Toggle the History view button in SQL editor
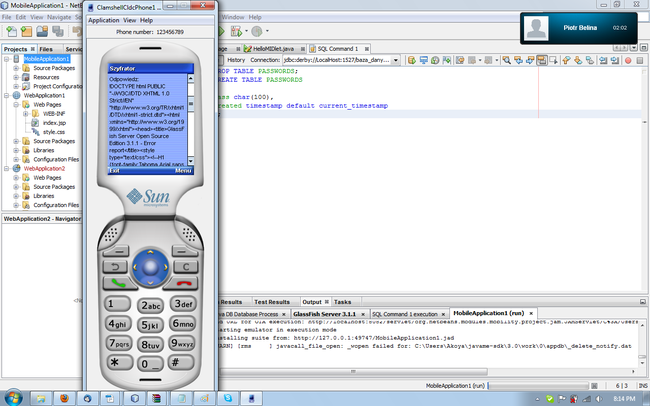This screenshot has height=406, width=650. [235, 60]
